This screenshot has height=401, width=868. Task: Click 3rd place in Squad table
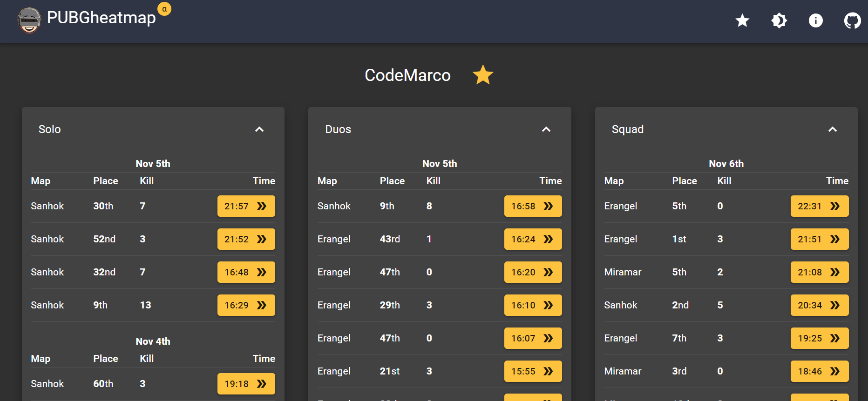(x=679, y=371)
